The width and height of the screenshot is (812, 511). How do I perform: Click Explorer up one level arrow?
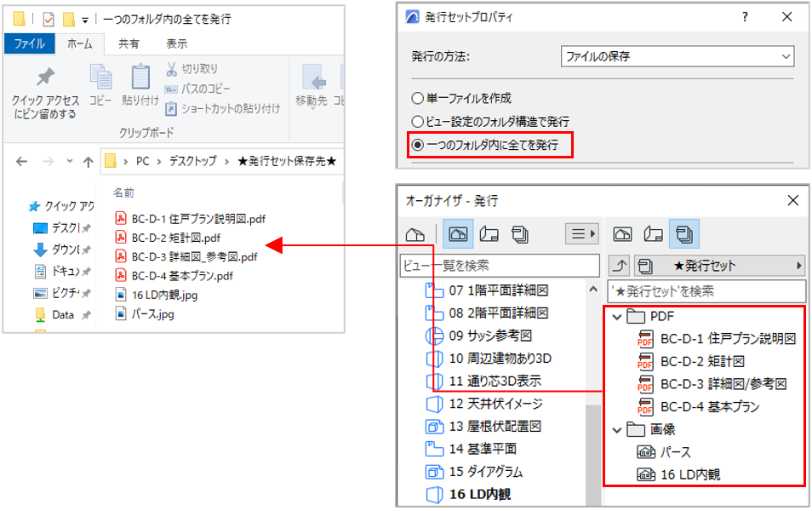[x=88, y=162]
